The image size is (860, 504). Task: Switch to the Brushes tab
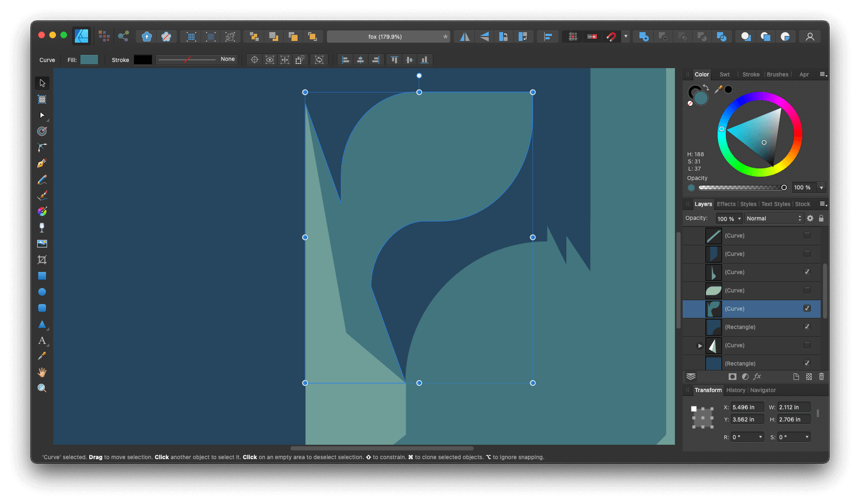[x=777, y=74]
